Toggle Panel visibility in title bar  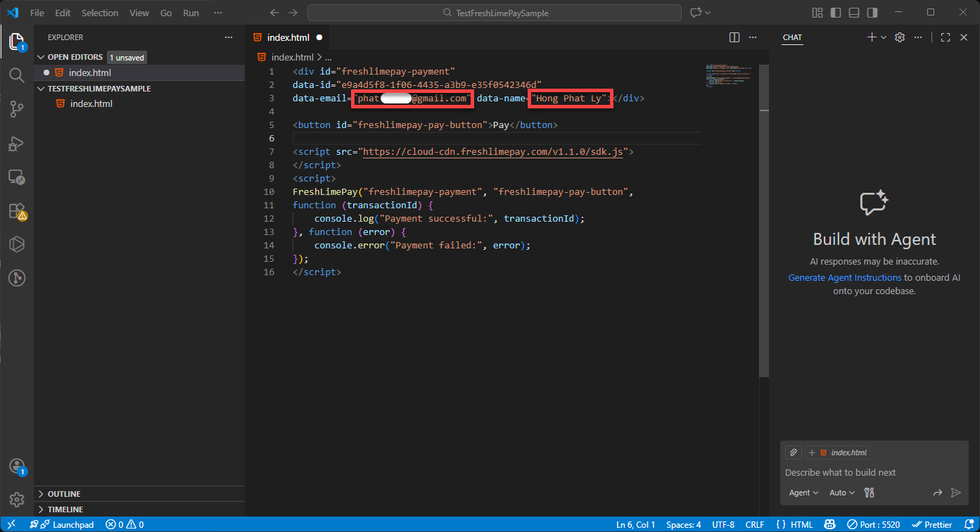click(x=854, y=13)
